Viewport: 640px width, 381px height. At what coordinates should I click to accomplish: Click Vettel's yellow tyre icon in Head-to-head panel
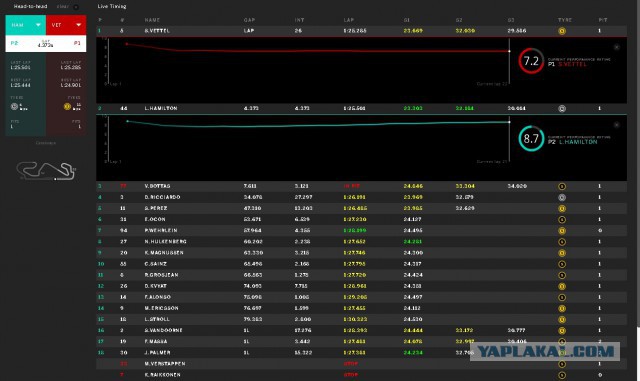click(67, 107)
